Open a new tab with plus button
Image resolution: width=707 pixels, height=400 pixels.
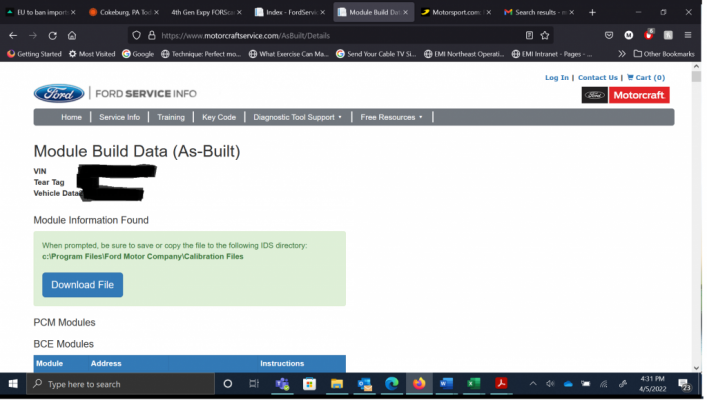pos(592,12)
